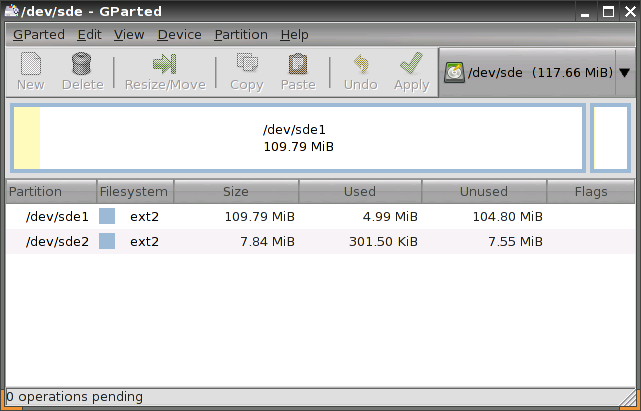The width and height of the screenshot is (641, 411).
Task: Click the Apply checkmark icon
Action: [411, 65]
